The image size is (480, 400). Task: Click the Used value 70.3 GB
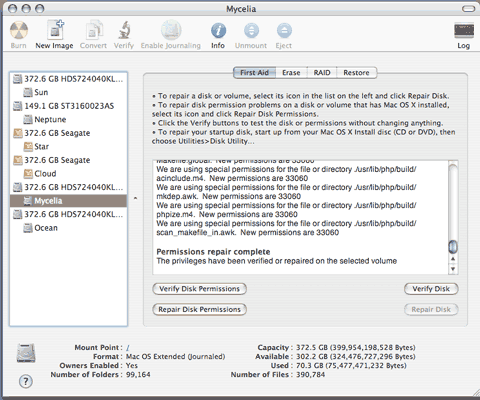(x=351, y=366)
